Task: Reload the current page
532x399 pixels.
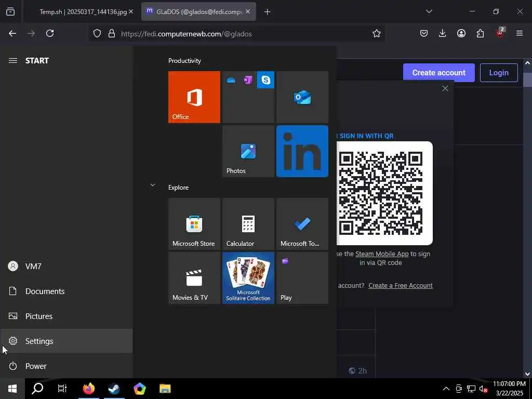Action: [50, 33]
